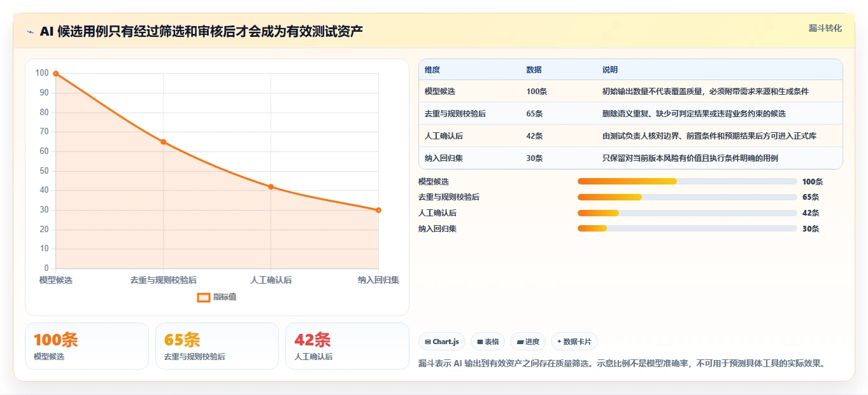Screen dimensions: 868x395
Task: Click the y-axis tick label 50
Action: point(44,170)
